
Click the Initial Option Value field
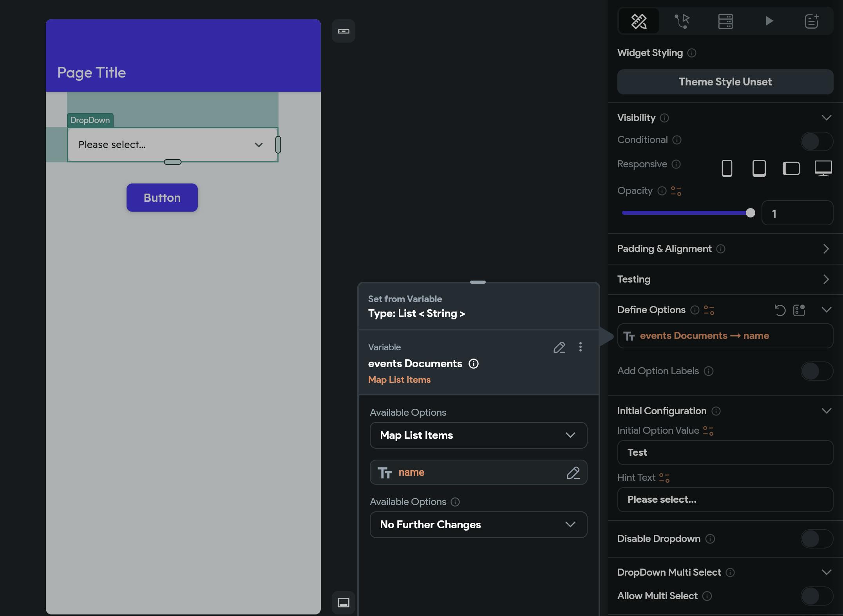725,453
